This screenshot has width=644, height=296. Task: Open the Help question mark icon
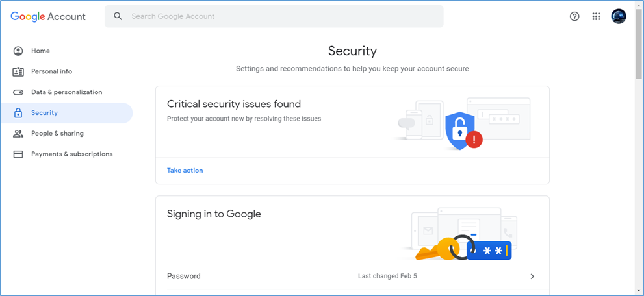tap(574, 17)
